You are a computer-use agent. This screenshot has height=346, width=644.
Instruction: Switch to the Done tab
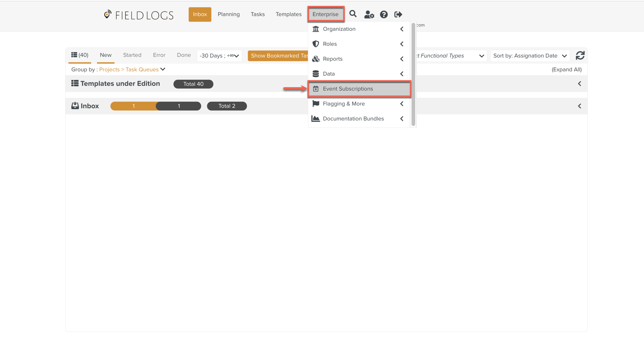tap(184, 55)
